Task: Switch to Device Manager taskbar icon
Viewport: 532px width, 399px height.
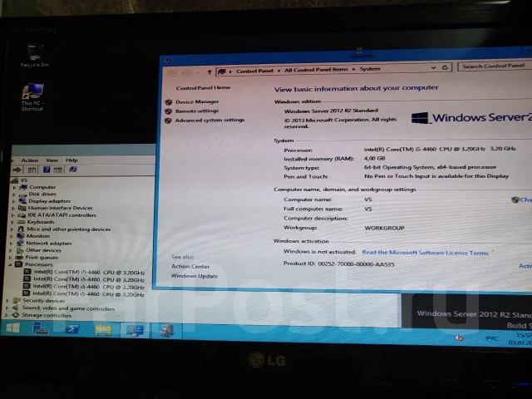Action: [166, 331]
